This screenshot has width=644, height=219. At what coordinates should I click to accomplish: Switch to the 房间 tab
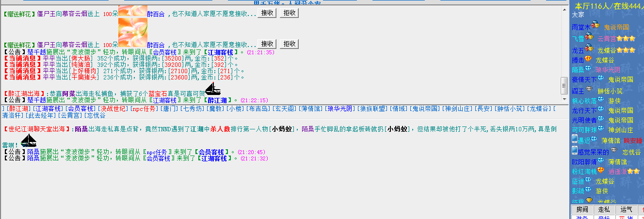582,210
